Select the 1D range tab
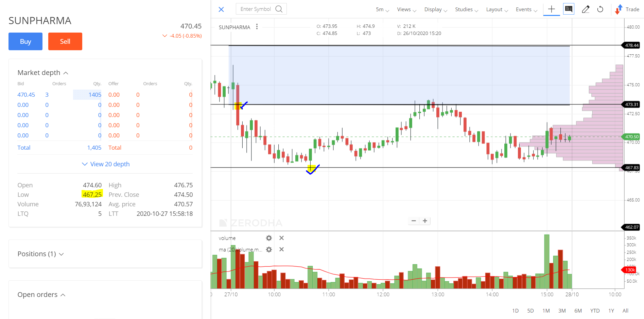 [x=515, y=311]
